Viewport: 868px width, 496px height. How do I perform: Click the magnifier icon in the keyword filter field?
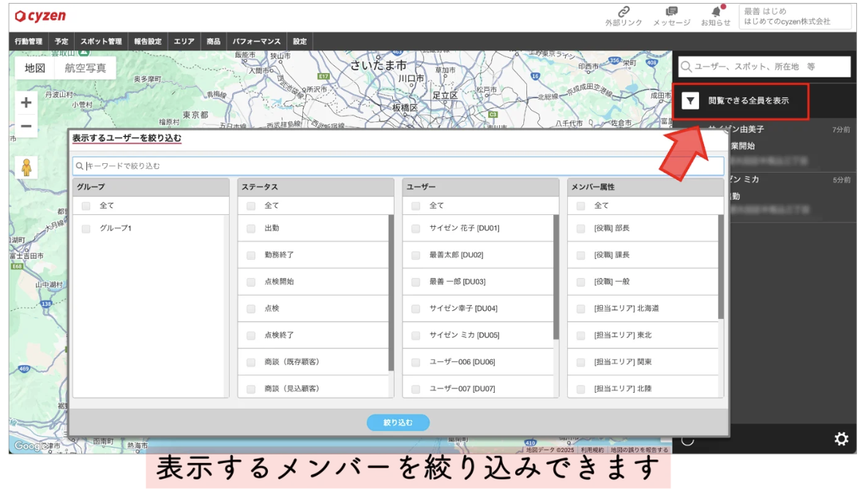(x=79, y=166)
